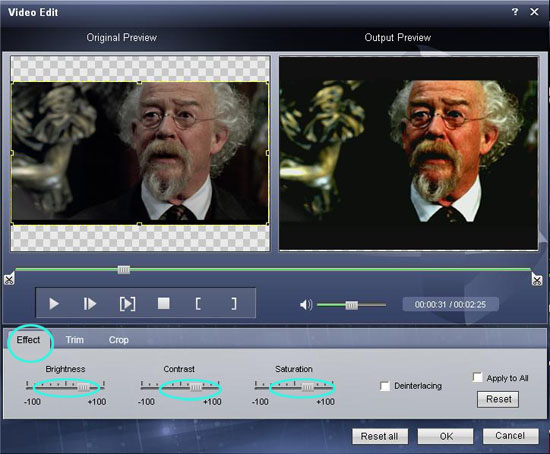Click the Saturation label
Screen dimensions: 550x454
(294, 369)
